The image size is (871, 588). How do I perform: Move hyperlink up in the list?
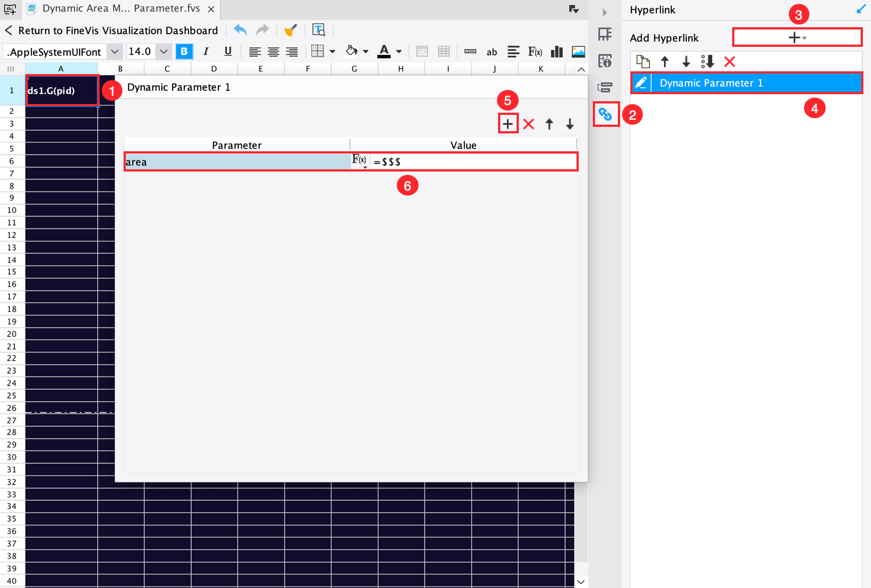(x=665, y=62)
